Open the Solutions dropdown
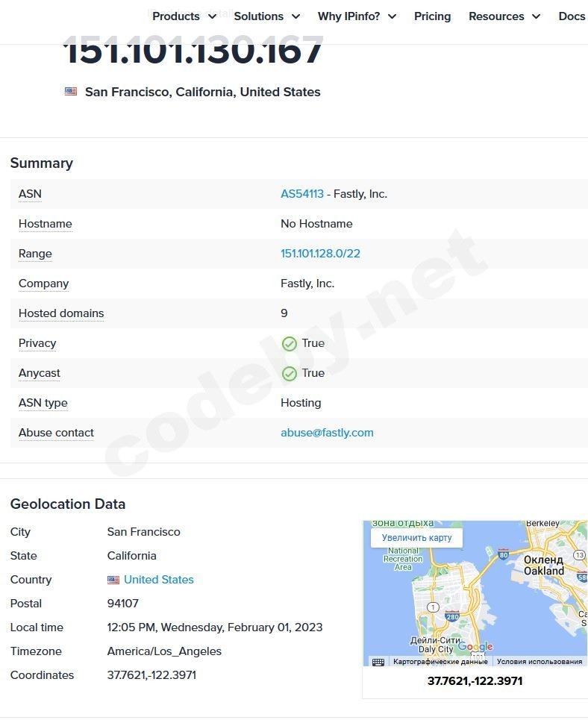Image resolution: width=588 pixels, height=720 pixels. (266, 16)
